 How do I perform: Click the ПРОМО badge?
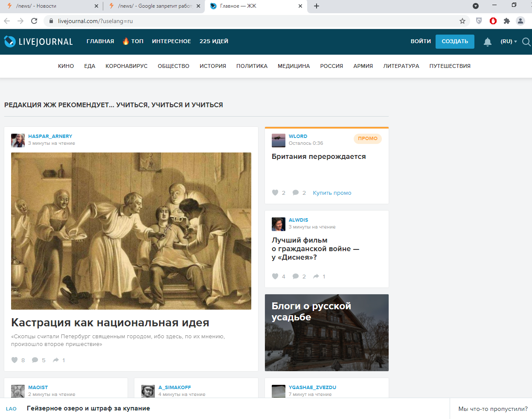368,138
